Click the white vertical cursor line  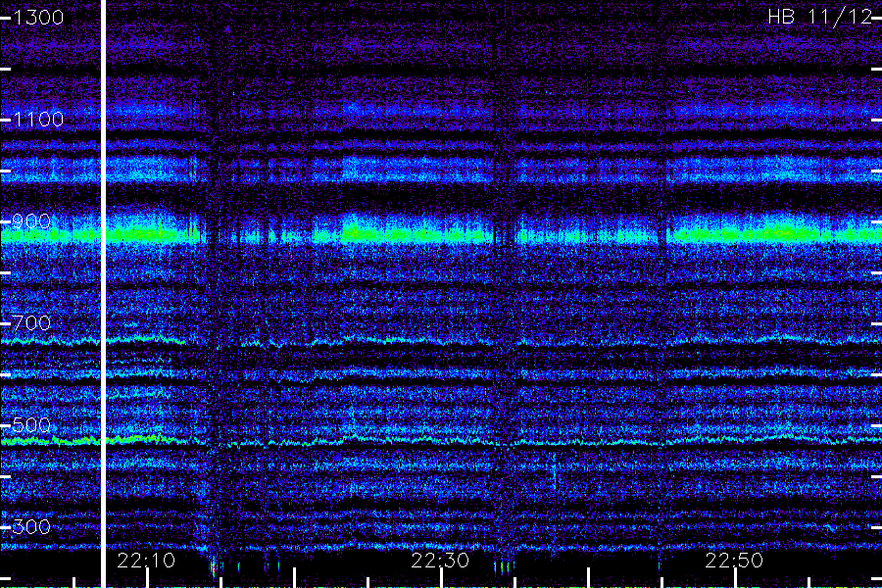tap(104, 294)
